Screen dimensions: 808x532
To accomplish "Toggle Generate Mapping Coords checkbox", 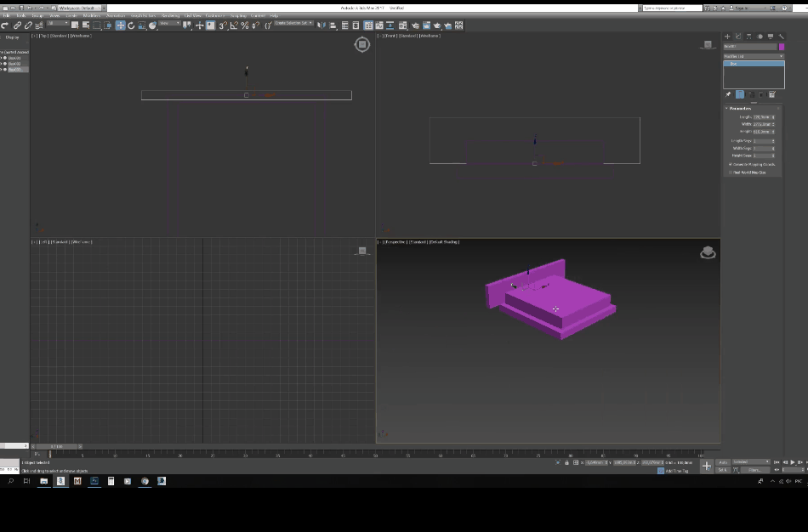I will click(x=730, y=164).
